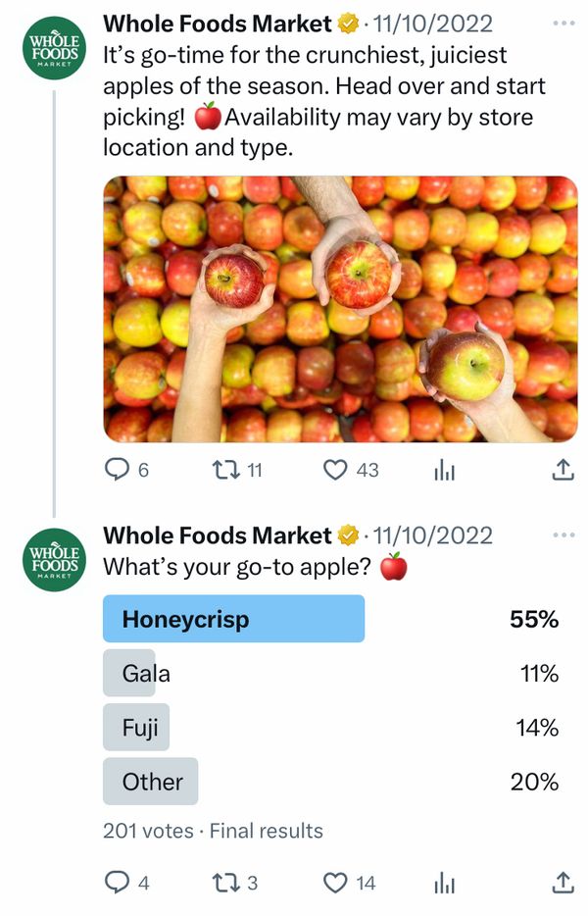View analytics for the apple picking tweet
The height and width of the screenshot is (916, 588).
pyautogui.click(x=445, y=471)
